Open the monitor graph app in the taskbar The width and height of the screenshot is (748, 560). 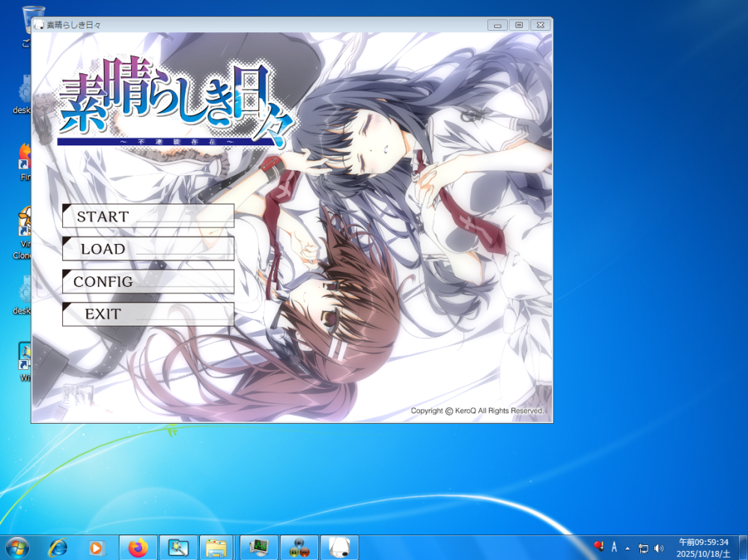(259, 548)
